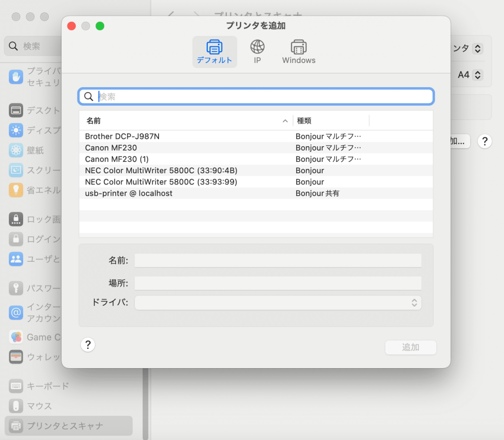Click the 種類 column header

click(331, 121)
